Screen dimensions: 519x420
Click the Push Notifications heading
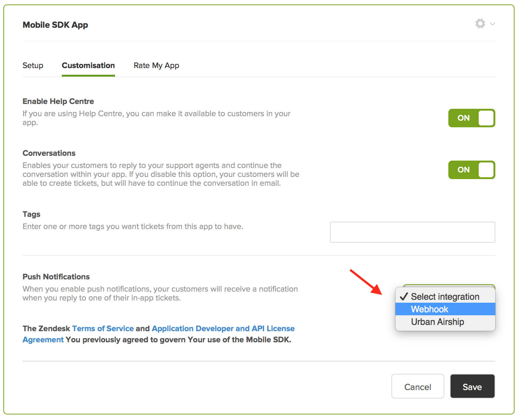[56, 277]
